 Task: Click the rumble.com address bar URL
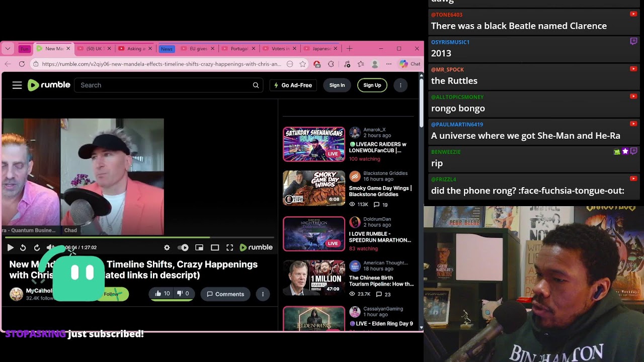point(162,64)
